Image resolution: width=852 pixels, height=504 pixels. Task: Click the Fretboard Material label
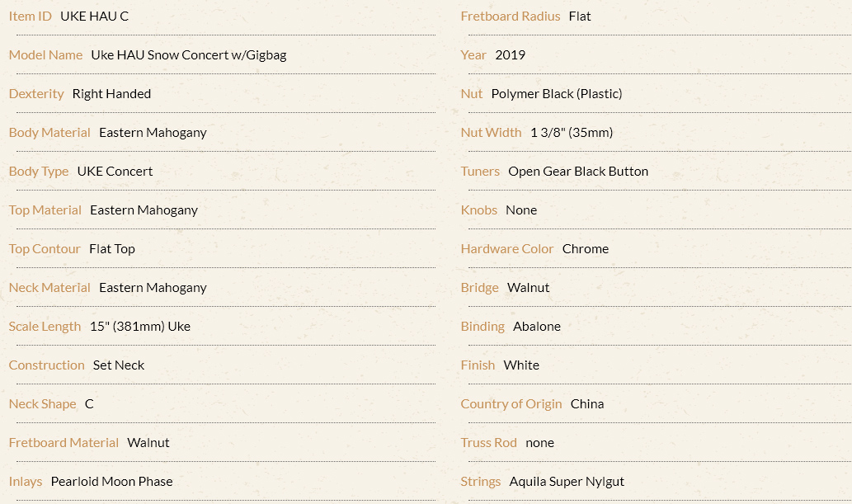(x=64, y=443)
